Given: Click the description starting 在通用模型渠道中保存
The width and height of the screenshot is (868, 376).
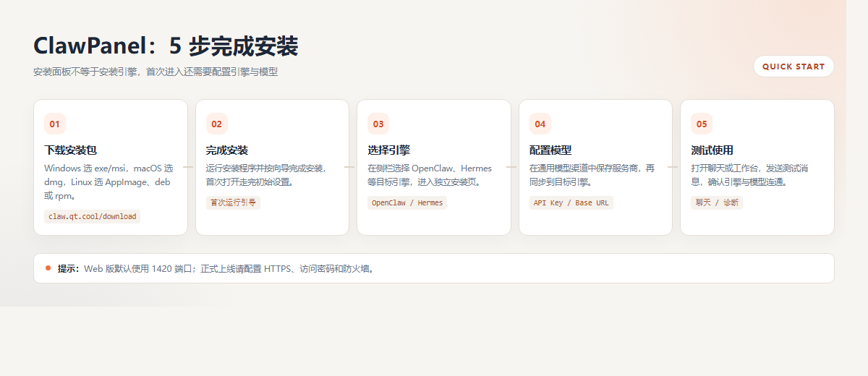Looking at the screenshot, I should 592,175.
